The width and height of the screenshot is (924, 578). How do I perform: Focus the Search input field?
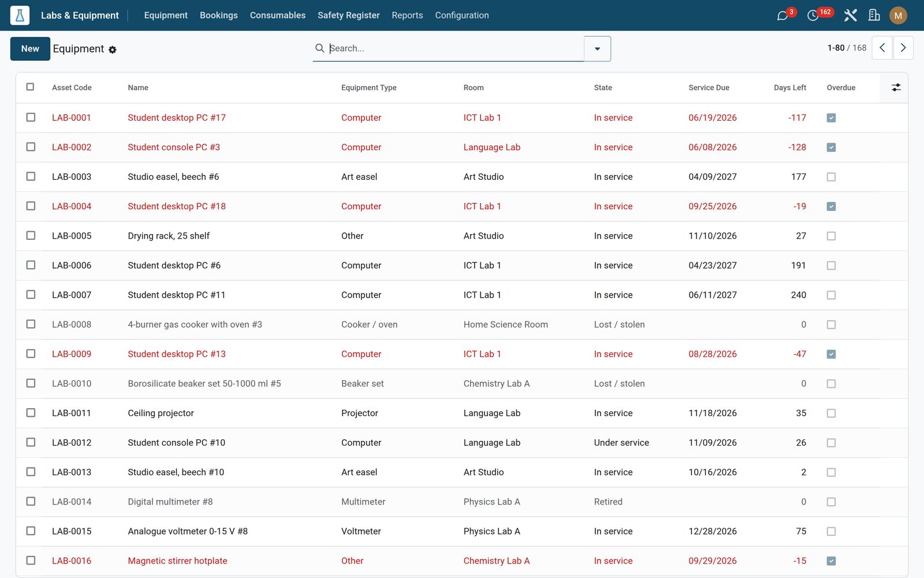(455, 49)
